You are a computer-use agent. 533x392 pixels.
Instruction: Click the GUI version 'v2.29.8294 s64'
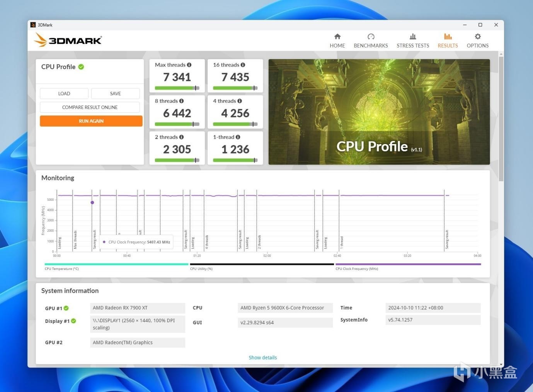[285, 322]
